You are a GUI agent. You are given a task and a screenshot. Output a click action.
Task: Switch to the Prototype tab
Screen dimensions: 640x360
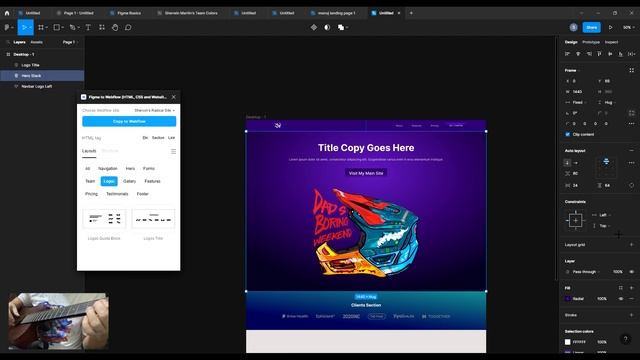[591, 42]
